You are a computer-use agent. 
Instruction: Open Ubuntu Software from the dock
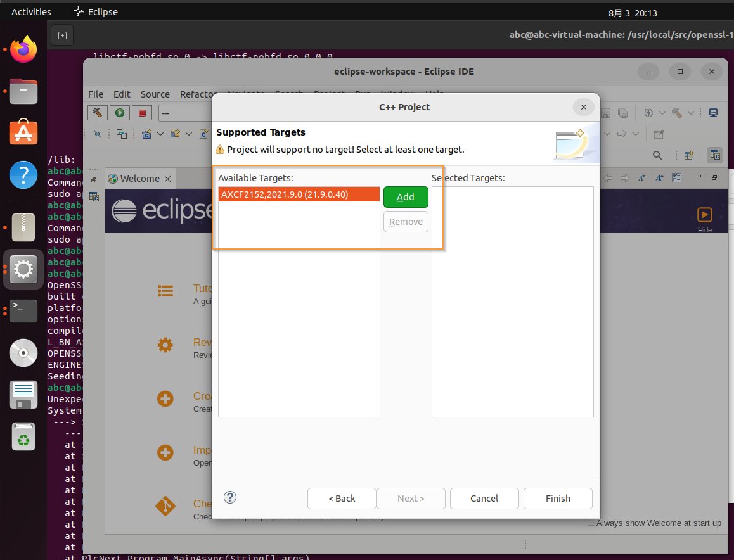click(x=23, y=132)
